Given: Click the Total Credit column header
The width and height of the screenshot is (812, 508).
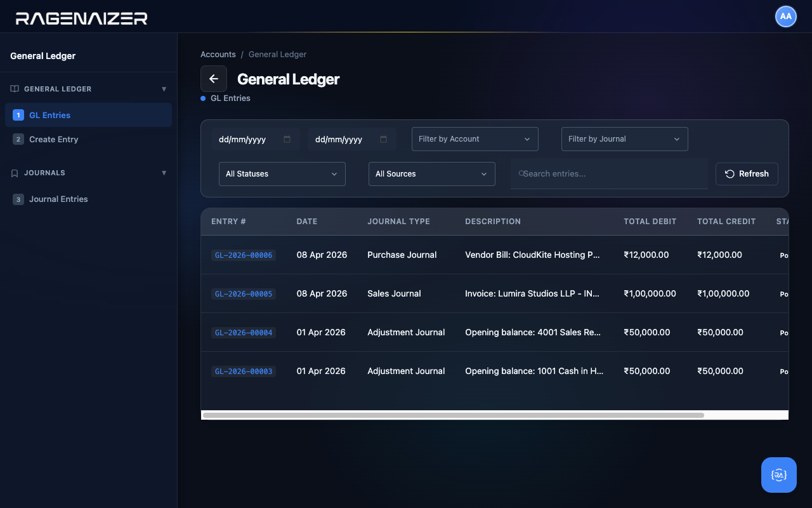Looking at the screenshot, I should [726, 222].
